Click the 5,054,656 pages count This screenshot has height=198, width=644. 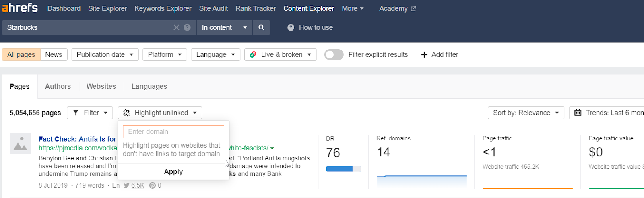click(x=35, y=113)
